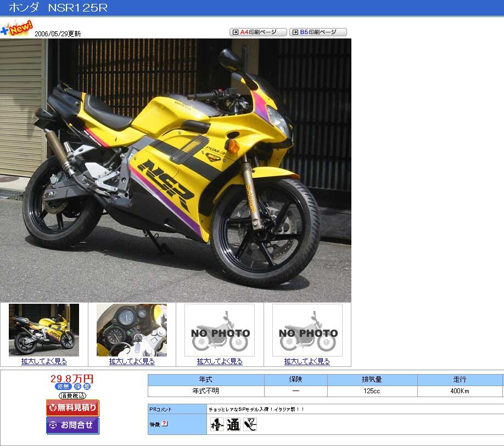Open the yellow motorcycle side-view thumbnail
Screen dimensions: 504x446
click(44, 330)
